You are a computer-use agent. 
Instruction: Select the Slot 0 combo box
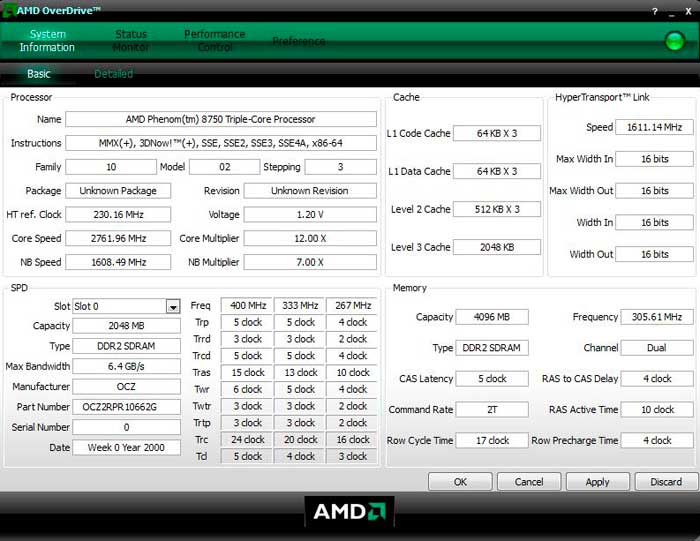coord(126,306)
